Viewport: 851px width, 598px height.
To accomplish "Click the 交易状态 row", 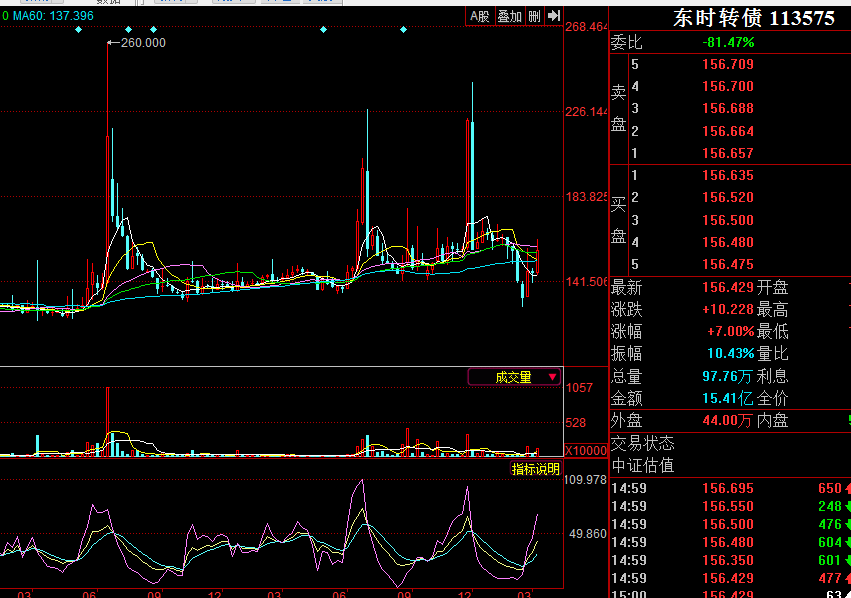I will 643,443.
